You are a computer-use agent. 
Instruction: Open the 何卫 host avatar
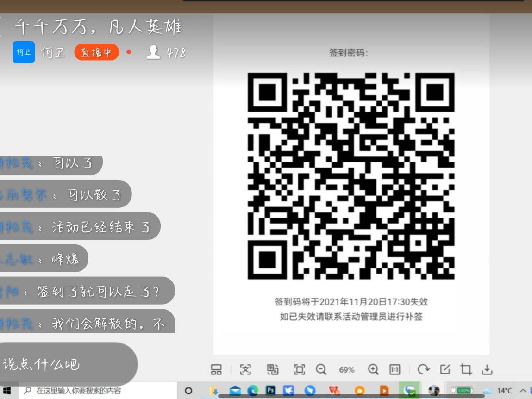24,52
